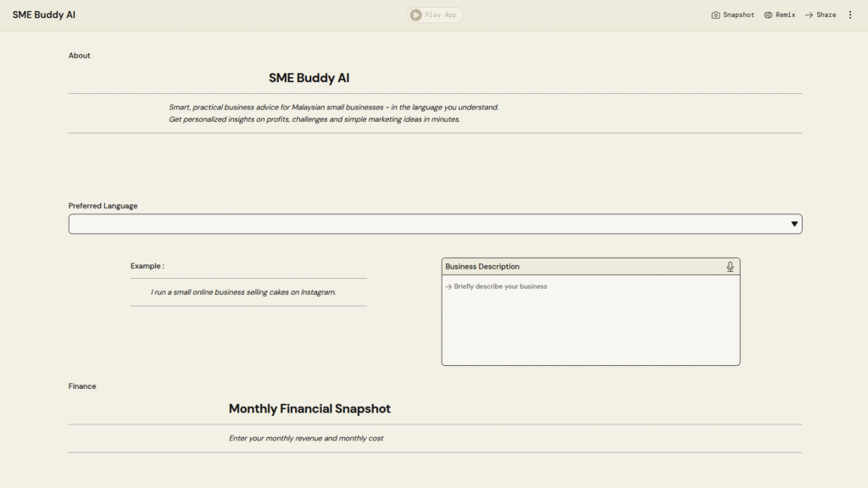The image size is (868, 488).
Task: Click the Snapshot camera icon
Action: [x=715, y=15]
